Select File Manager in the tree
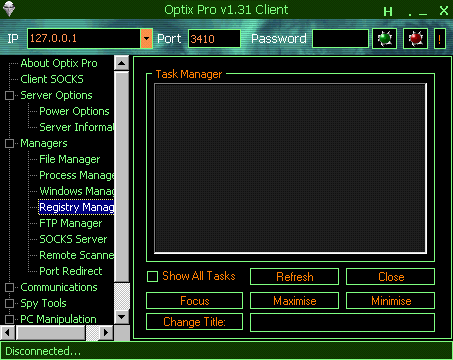The height and width of the screenshot is (360, 453). 69,159
